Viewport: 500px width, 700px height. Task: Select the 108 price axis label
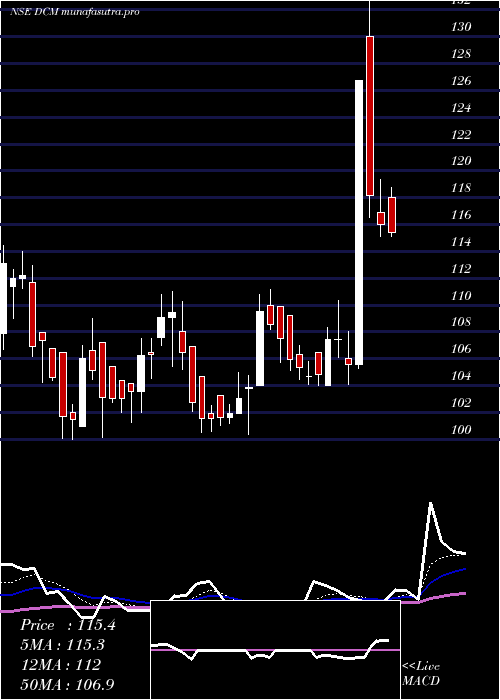[460, 322]
